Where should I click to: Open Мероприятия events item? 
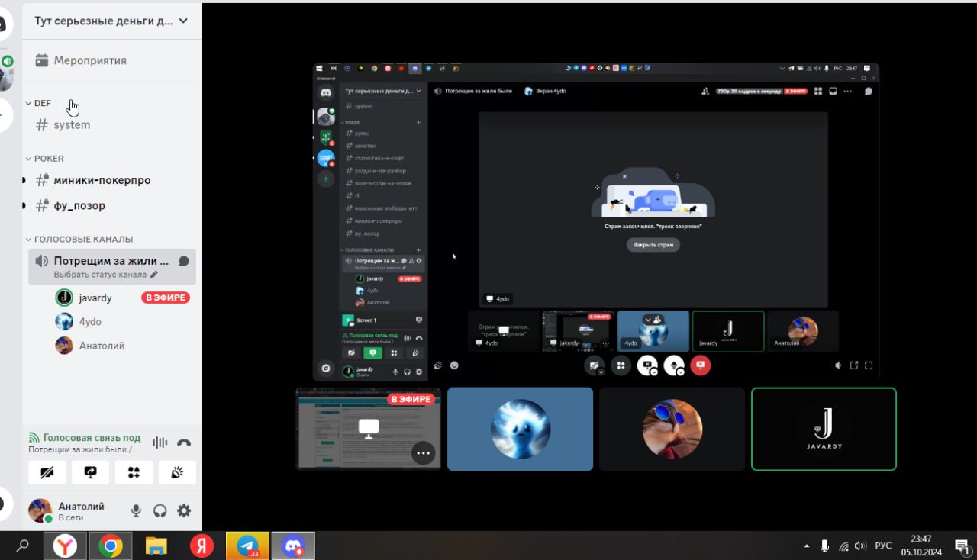pyautogui.click(x=112, y=60)
